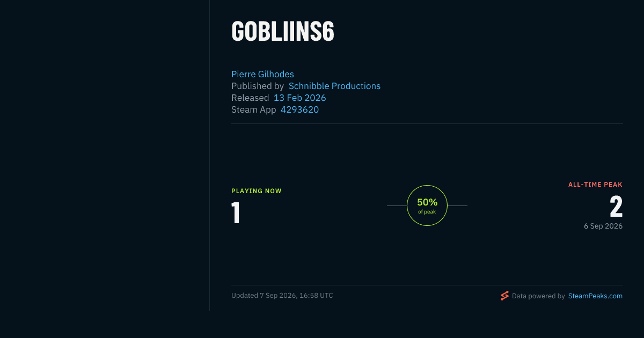644x338 pixels.
Task: Open the SteamPeaks.com link
Action: click(595, 296)
